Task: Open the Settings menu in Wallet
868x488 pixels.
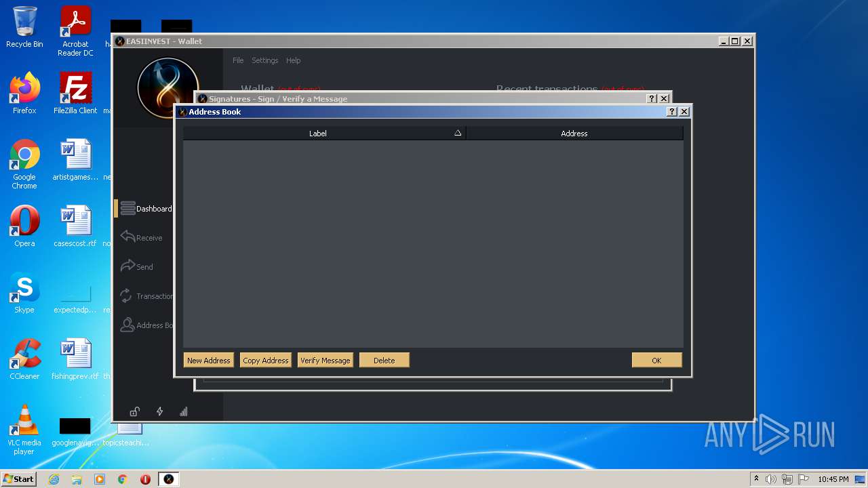Action: point(265,60)
